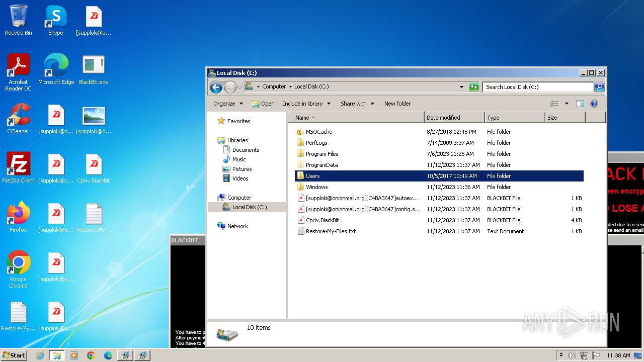Image resolution: width=644 pixels, height=362 pixels.
Task: Open Share with dropdown
Action: 357,104
